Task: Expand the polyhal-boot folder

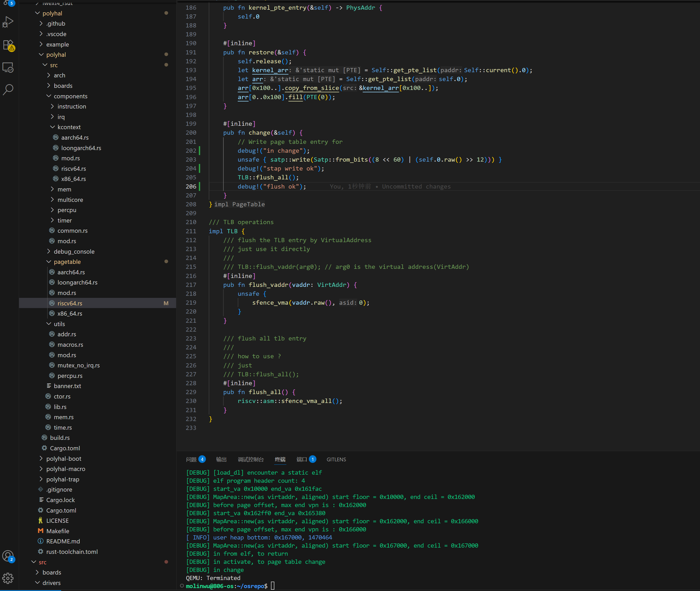Action: 63,459
